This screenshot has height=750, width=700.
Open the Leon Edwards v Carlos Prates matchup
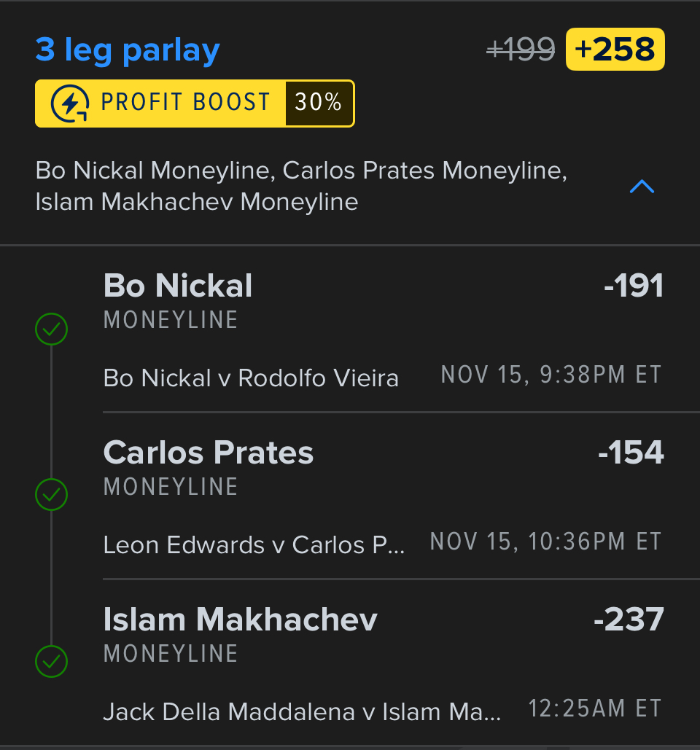click(254, 544)
